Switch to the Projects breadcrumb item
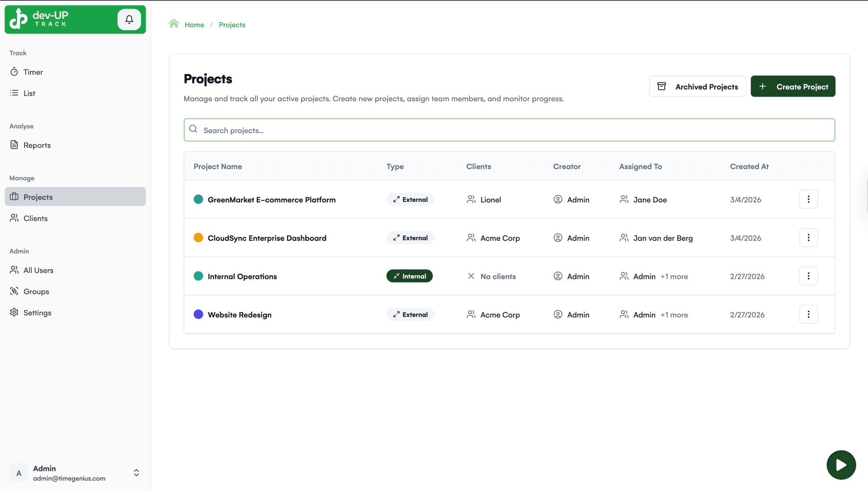 click(232, 24)
